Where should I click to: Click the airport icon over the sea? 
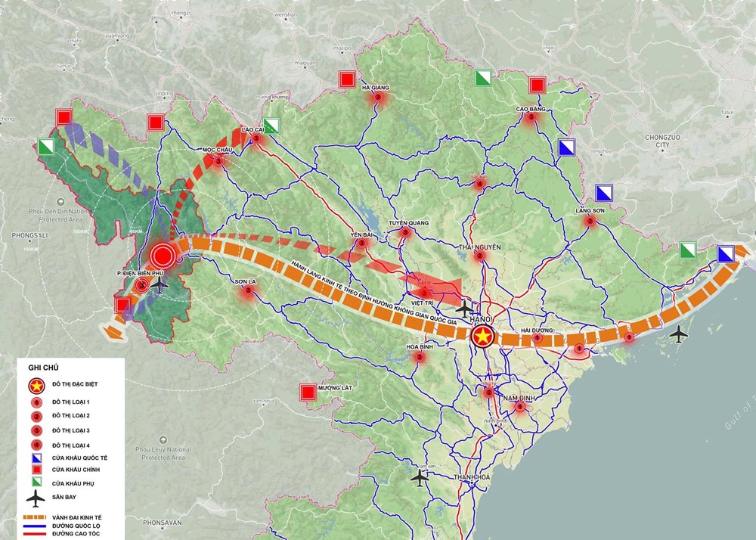pos(679,334)
